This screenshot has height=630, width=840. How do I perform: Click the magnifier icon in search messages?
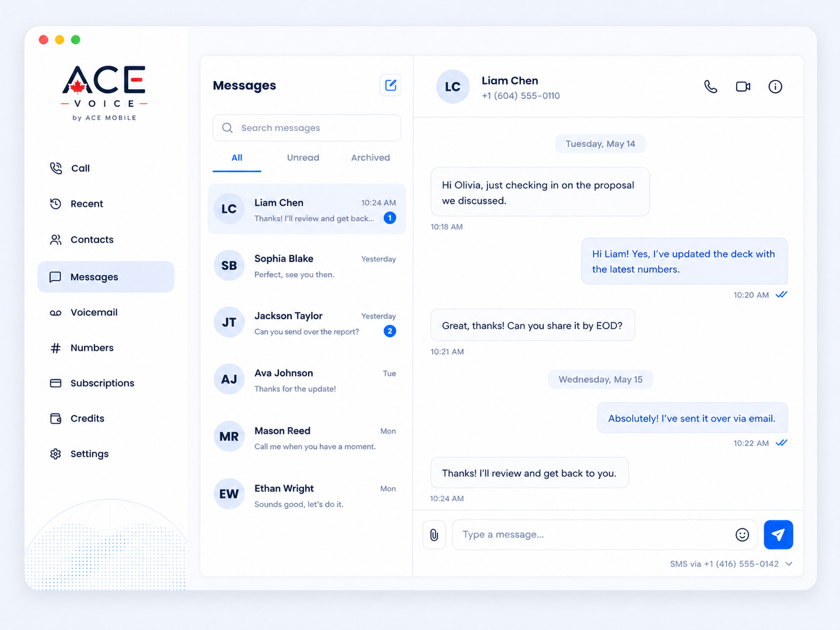pyautogui.click(x=227, y=128)
